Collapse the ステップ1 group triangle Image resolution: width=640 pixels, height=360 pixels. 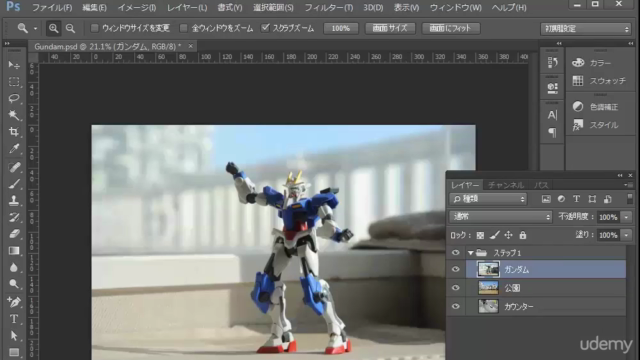tap(471, 253)
